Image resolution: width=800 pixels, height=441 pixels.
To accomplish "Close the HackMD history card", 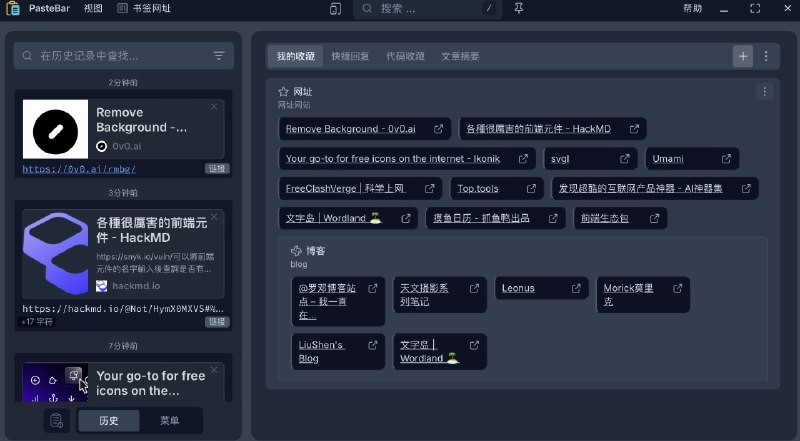I will coord(214,217).
